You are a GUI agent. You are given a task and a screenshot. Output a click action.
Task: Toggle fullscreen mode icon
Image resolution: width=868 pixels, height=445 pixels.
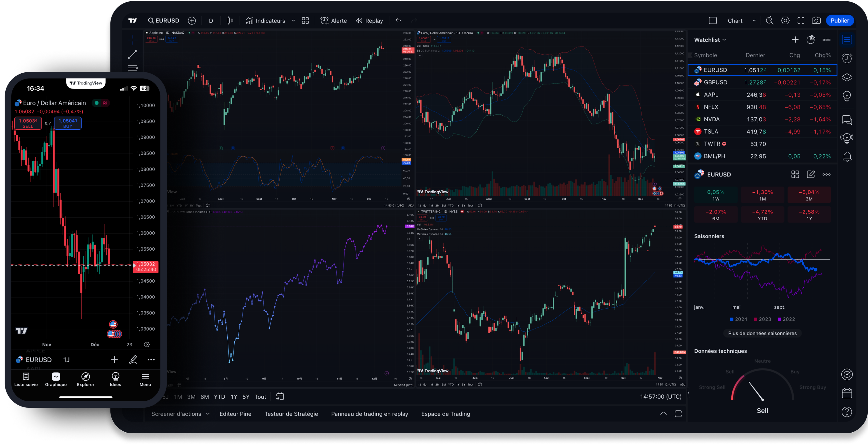(801, 21)
